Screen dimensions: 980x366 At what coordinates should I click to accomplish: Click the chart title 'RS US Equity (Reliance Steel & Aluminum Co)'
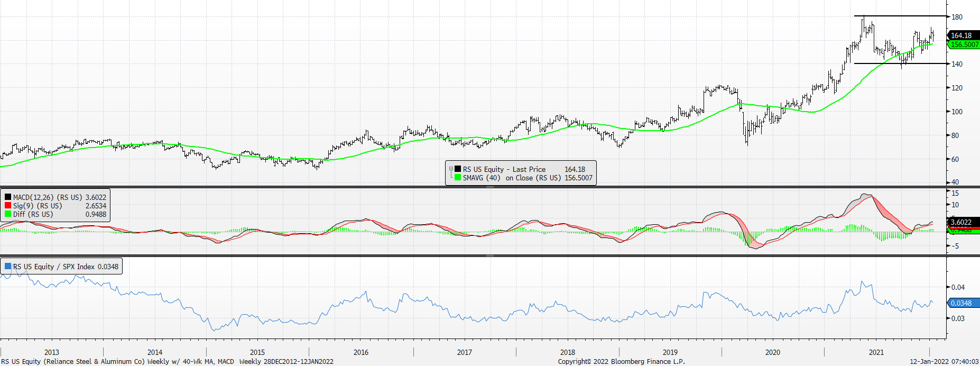[x=73, y=361]
